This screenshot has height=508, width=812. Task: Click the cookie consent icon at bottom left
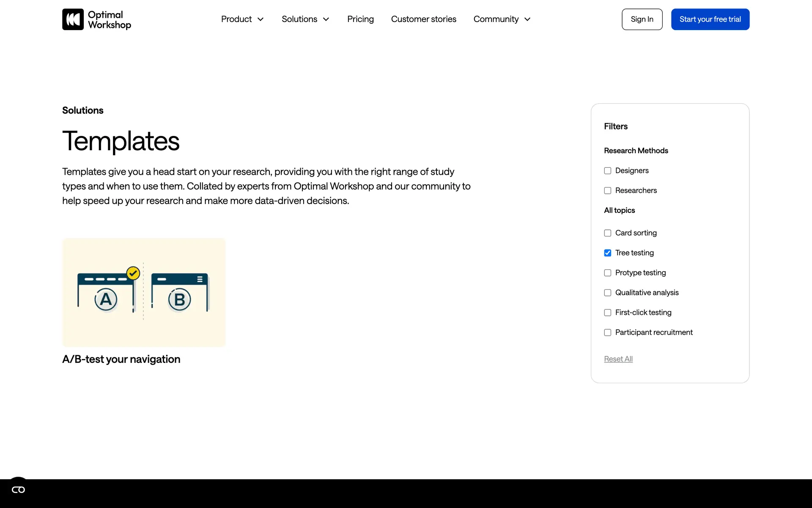(18, 490)
